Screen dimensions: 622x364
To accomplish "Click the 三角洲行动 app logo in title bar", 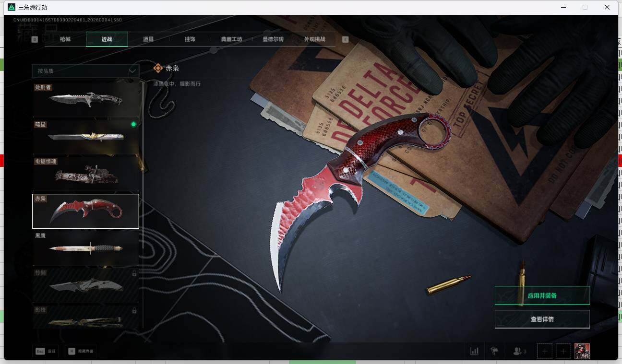I will [12, 7].
